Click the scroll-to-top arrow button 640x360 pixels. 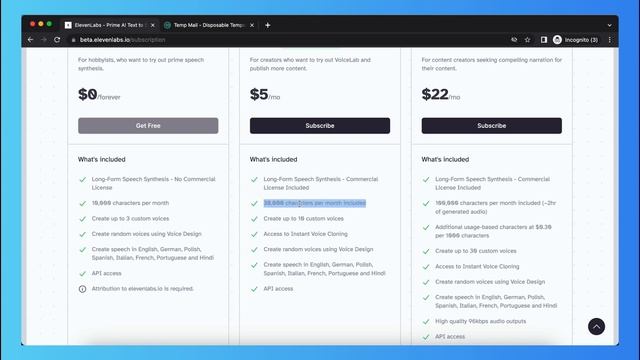tap(596, 327)
